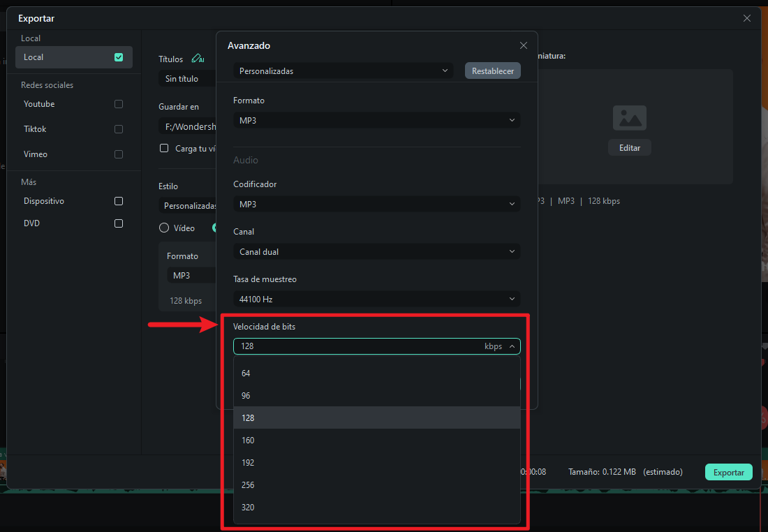Select Vimeo in the sidebar
This screenshot has height=532, width=768.
point(36,154)
